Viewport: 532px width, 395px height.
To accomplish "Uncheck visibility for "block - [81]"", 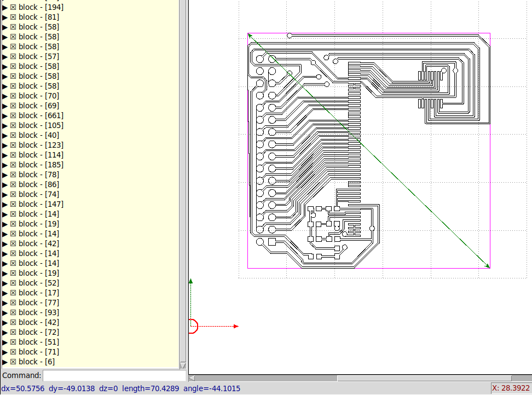I will pyautogui.click(x=12, y=16).
